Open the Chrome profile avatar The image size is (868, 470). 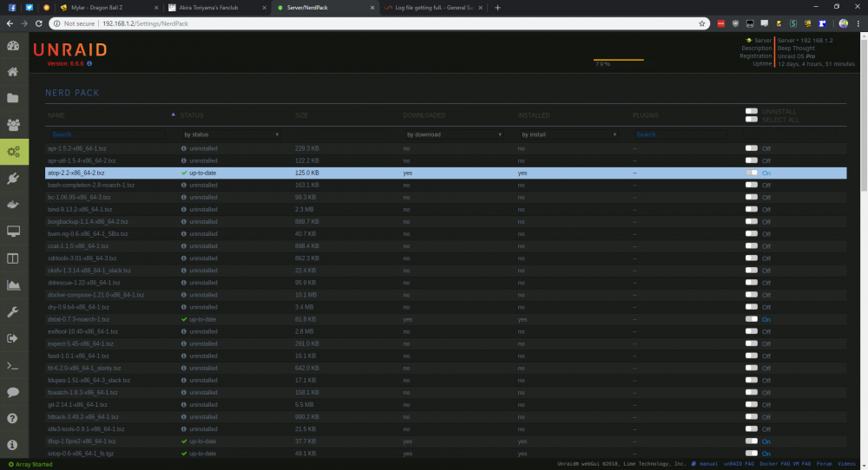(x=843, y=23)
